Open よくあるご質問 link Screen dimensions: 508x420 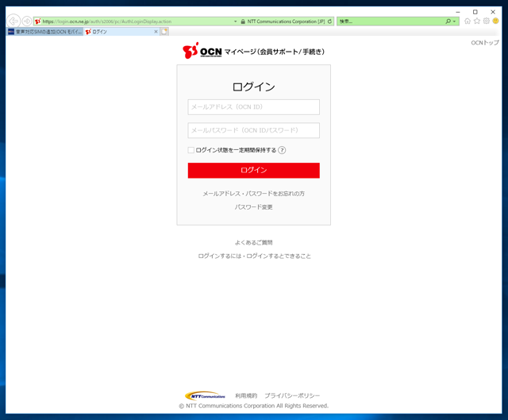click(x=254, y=242)
